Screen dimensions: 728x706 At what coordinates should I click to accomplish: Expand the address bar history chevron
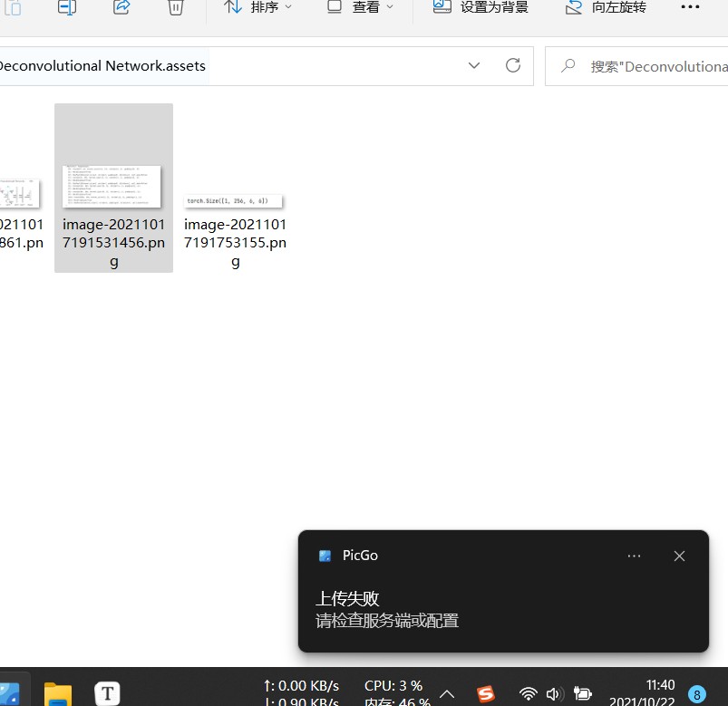coord(473,65)
